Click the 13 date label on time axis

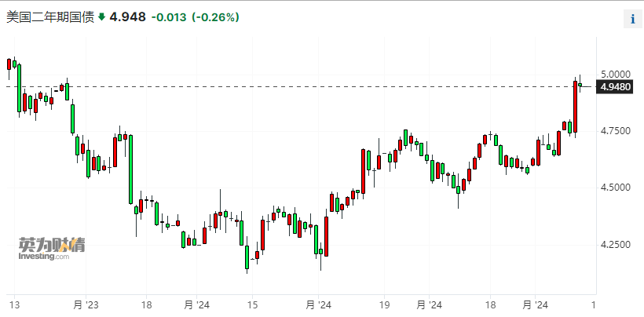(x=13, y=304)
